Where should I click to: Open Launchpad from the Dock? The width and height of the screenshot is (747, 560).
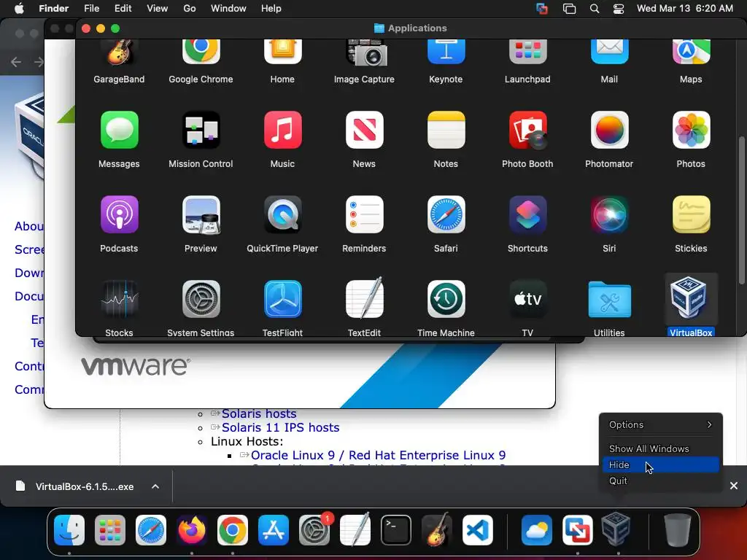click(x=110, y=530)
